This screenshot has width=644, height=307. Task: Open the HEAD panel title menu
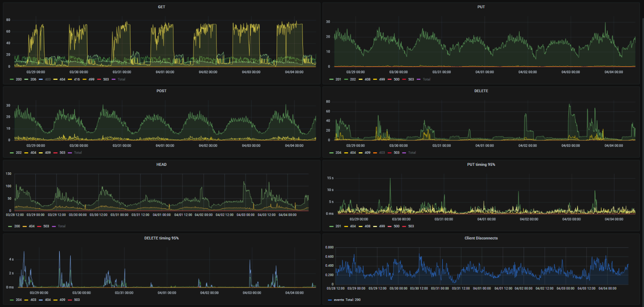point(161,164)
